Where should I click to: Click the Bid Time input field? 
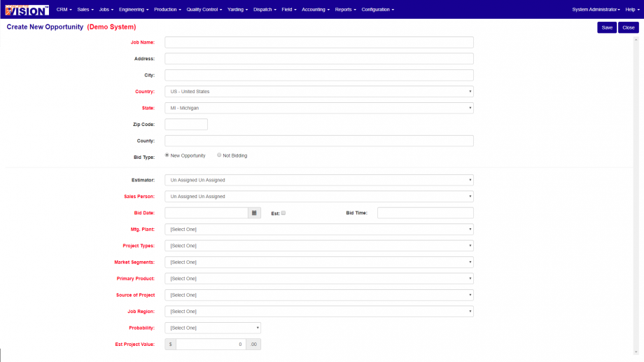[426, 213]
